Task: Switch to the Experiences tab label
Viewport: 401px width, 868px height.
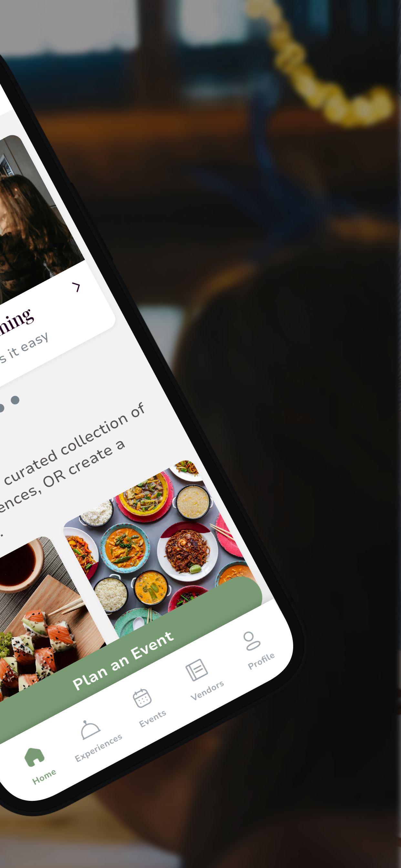Action: [x=98, y=748]
